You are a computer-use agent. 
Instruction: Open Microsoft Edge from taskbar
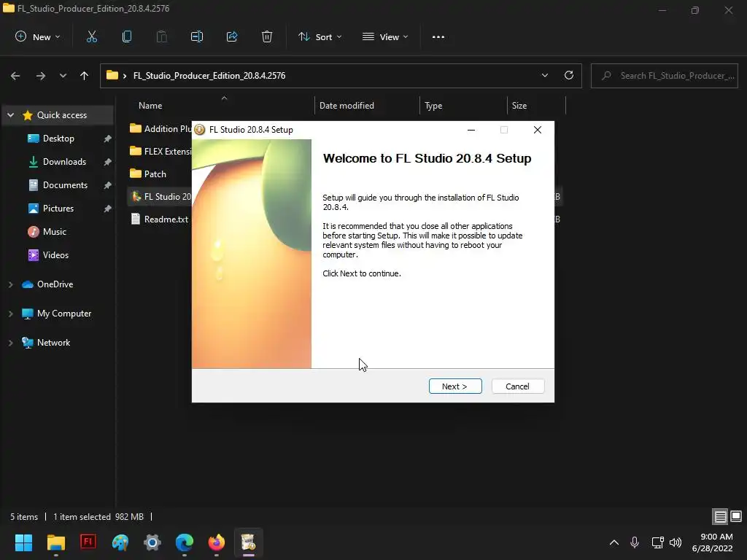click(185, 542)
